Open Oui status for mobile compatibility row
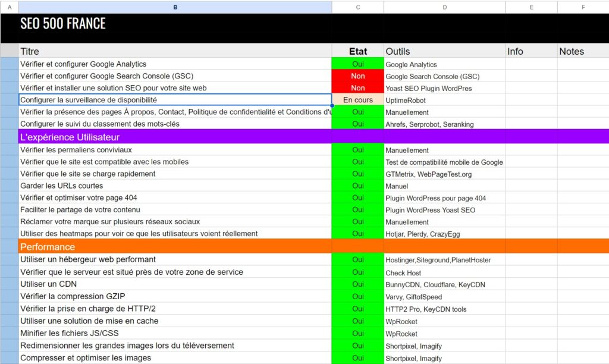This screenshot has width=609, height=364. click(357, 162)
